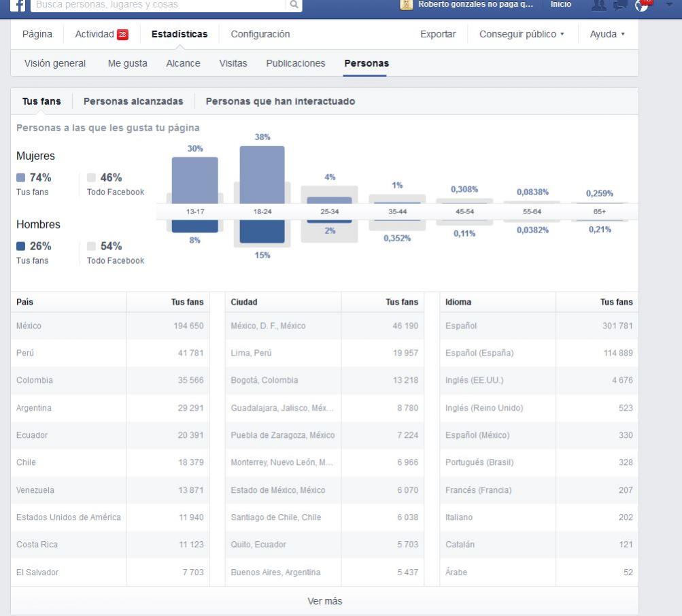The height and width of the screenshot is (616, 682).
Task: Click the País column header
Action: 24,302
